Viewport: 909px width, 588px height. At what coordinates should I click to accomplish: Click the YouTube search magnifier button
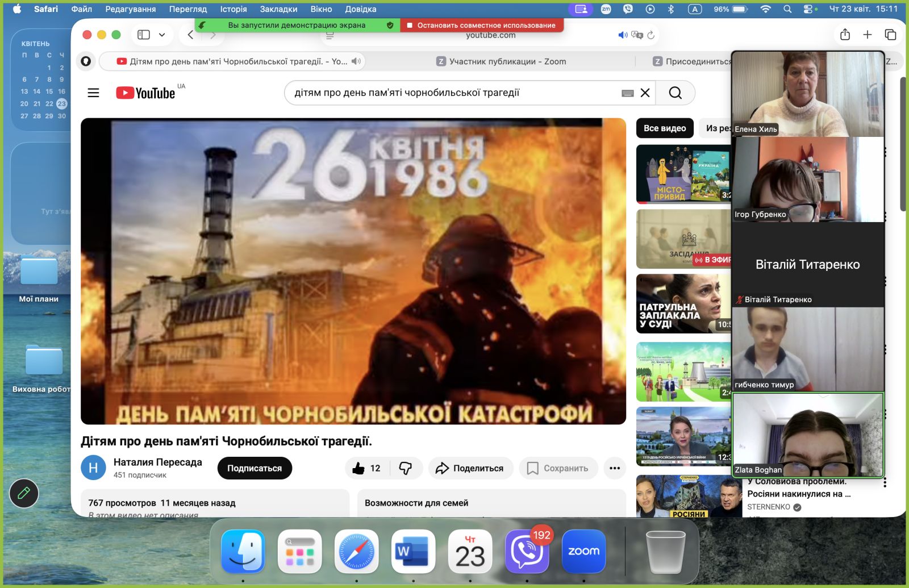675,93
